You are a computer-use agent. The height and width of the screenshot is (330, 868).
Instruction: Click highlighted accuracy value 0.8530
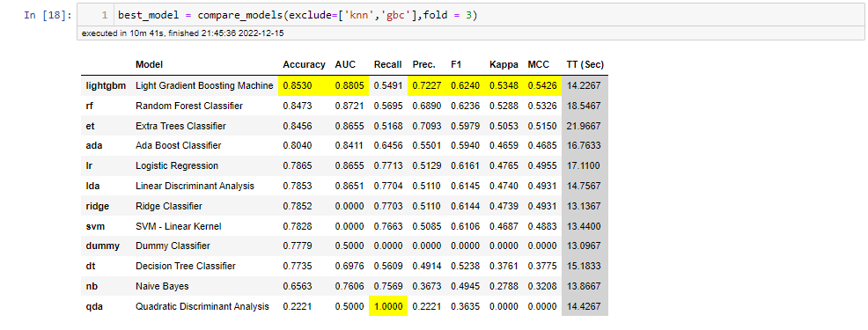[298, 86]
